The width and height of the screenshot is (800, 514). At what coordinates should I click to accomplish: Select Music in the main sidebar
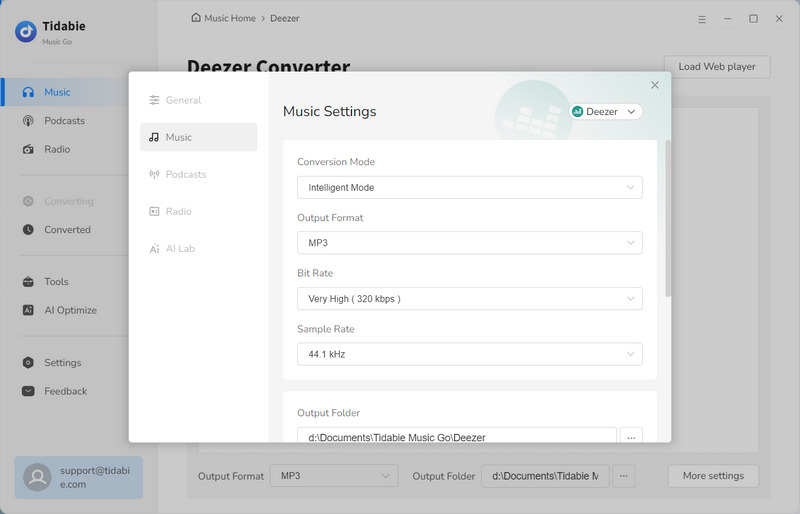pyautogui.click(x=65, y=92)
